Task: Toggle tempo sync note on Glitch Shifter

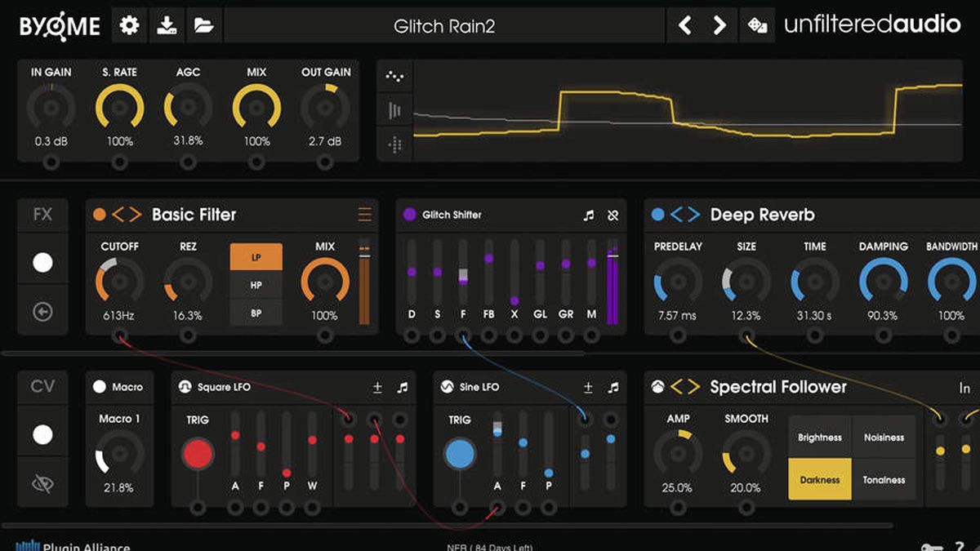Action: (x=589, y=216)
